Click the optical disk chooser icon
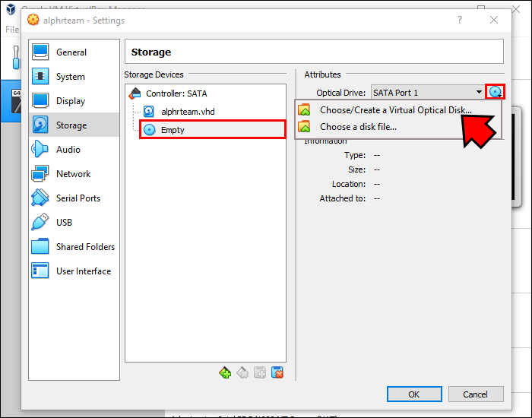532x418 pixels. 495,92
